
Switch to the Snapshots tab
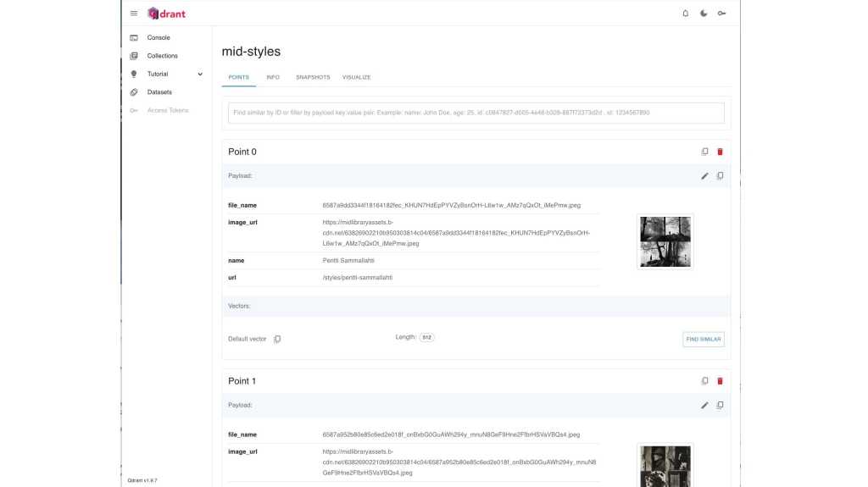(313, 77)
